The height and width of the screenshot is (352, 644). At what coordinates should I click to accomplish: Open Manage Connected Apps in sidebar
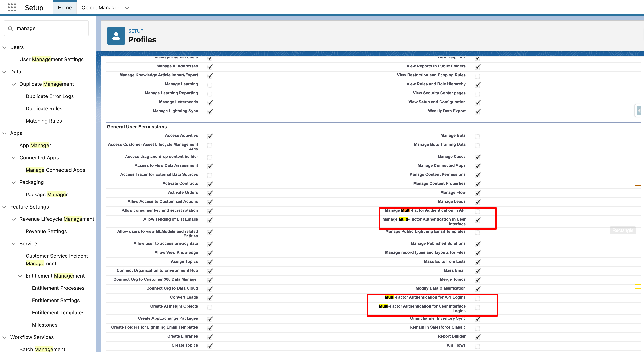point(55,170)
